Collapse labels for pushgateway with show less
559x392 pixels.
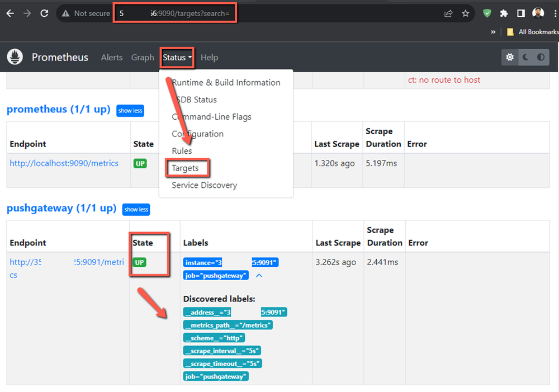coord(136,209)
